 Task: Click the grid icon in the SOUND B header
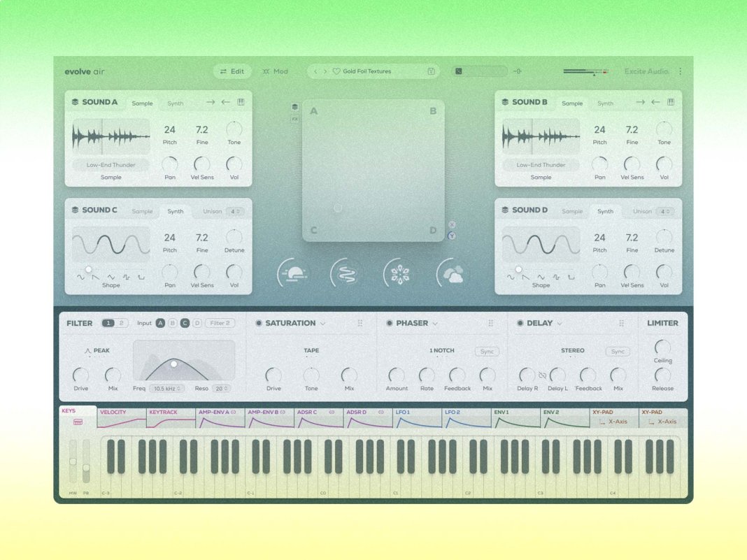click(671, 102)
